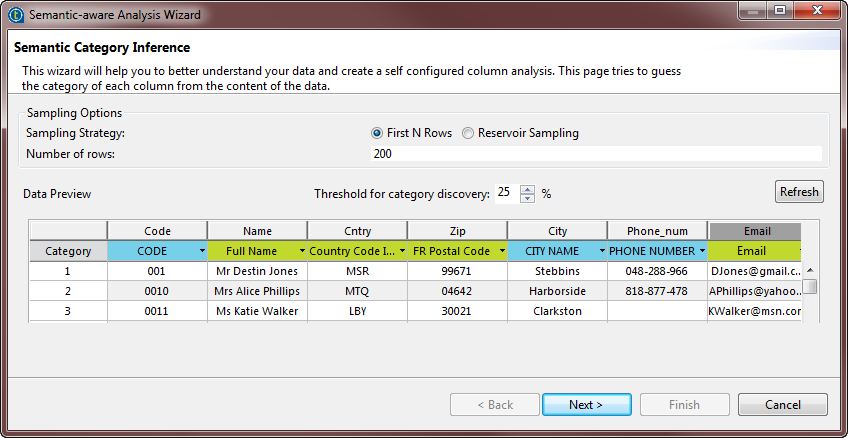Open the CODE category dropdown
Screen dimensions: 848x438
pos(202,251)
